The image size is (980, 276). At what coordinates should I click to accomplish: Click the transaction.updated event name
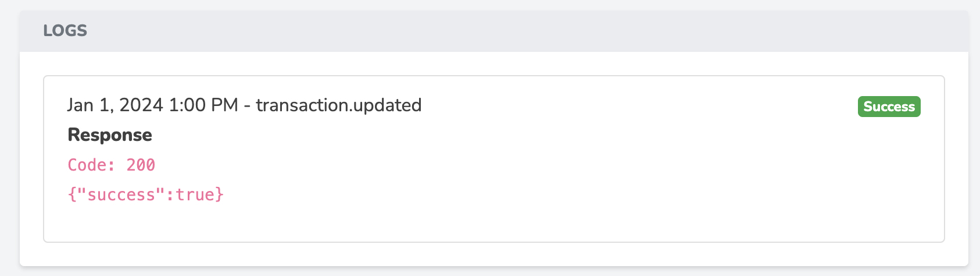pos(339,105)
